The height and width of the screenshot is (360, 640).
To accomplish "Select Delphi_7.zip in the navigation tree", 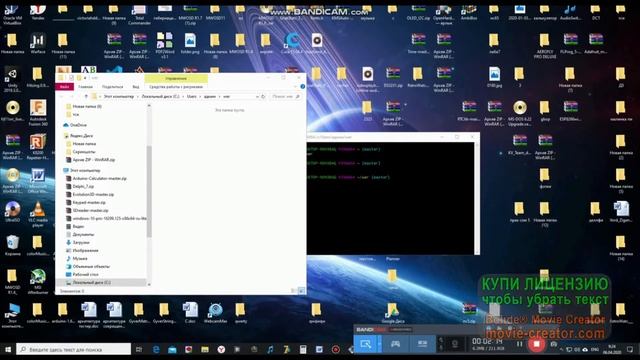I will (80, 186).
